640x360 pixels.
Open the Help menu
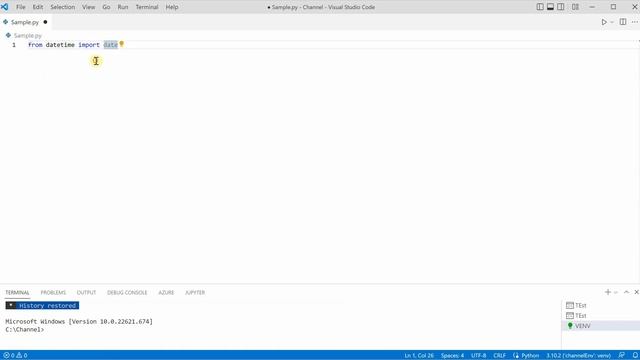172,7
